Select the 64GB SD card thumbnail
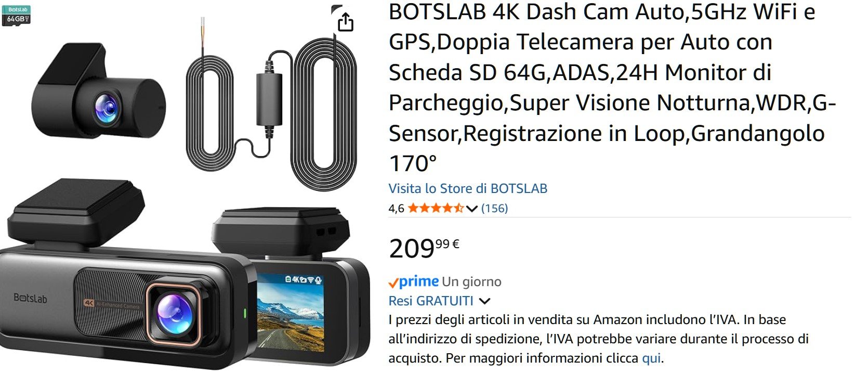The width and height of the screenshot is (868, 373). pyautogui.click(x=17, y=16)
